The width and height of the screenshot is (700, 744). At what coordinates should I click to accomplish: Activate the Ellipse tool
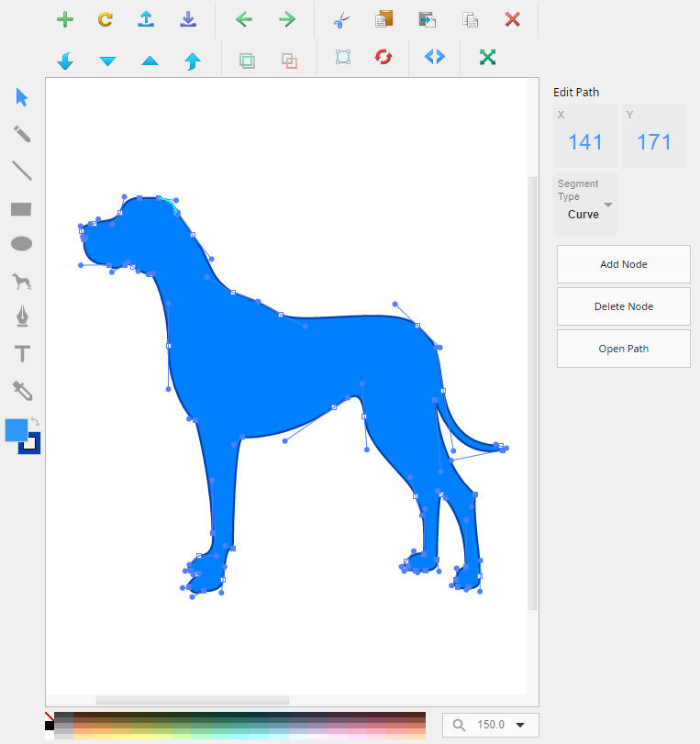22,244
